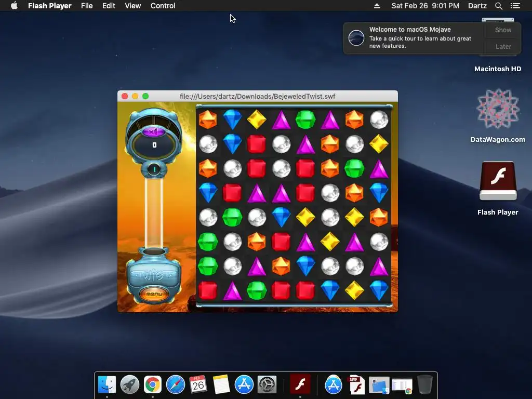Select the orange gem in the seventh row

tap(281, 266)
